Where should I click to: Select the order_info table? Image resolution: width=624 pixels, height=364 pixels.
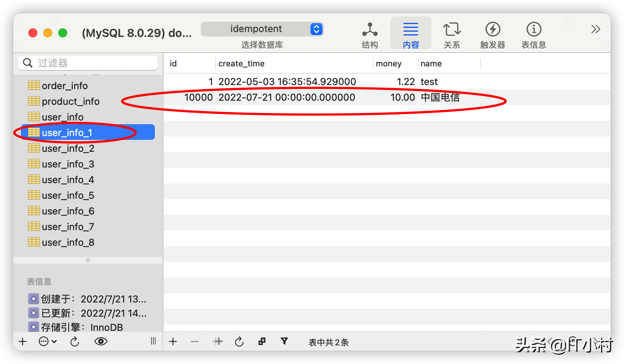[x=88, y=86]
